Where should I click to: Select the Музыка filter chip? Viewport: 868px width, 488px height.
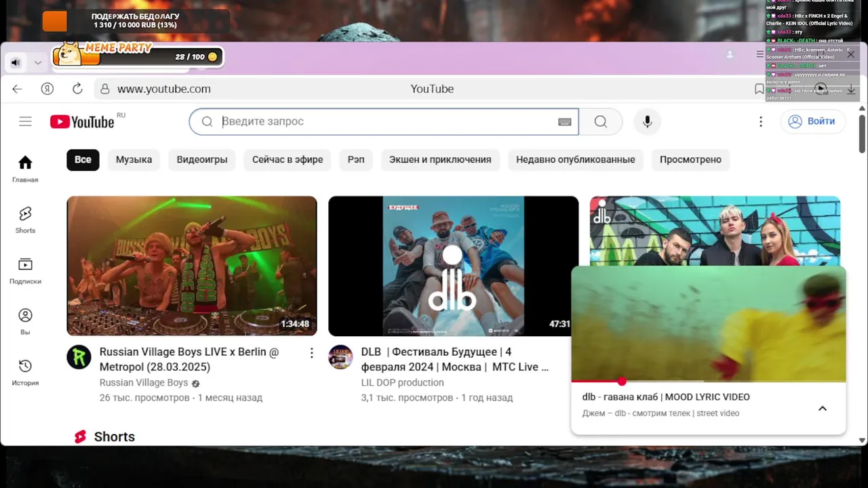[134, 160]
